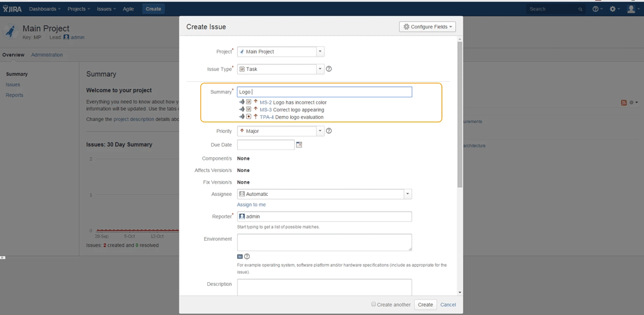
Task: Switch to the Overview tab
Action: click(13, 55)
